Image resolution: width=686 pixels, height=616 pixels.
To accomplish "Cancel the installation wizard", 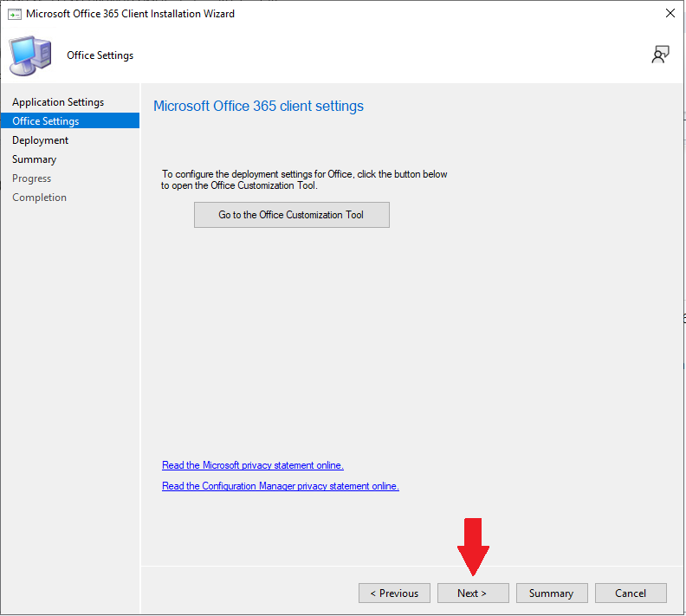I will 631,593.
